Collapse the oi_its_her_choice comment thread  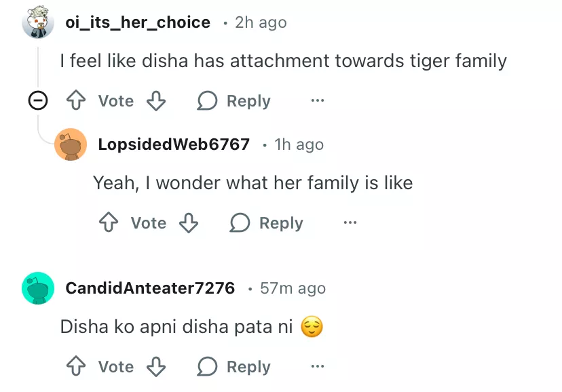(x=37, y=101)
